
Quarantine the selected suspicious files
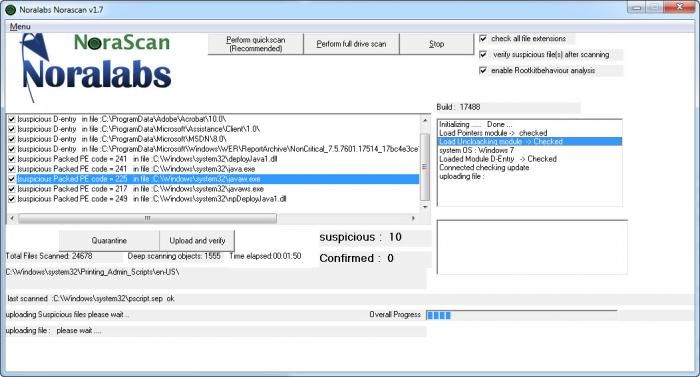tap(109, 240)
